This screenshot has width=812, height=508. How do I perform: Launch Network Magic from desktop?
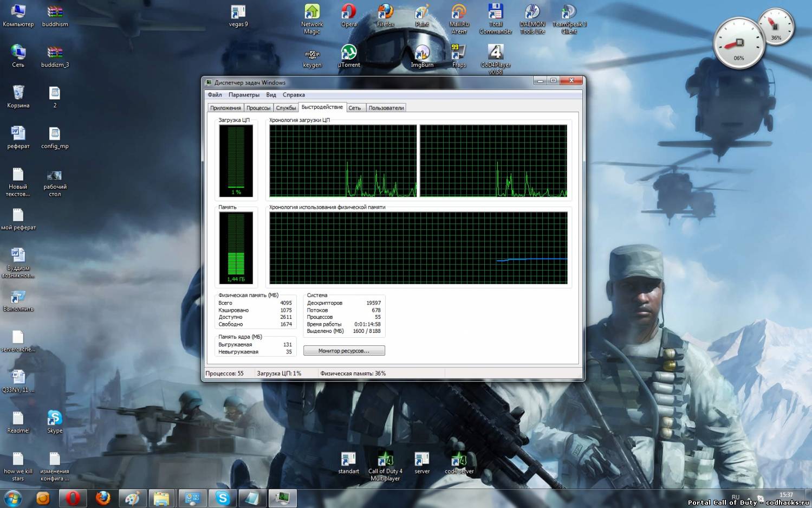tap(312, 18)
